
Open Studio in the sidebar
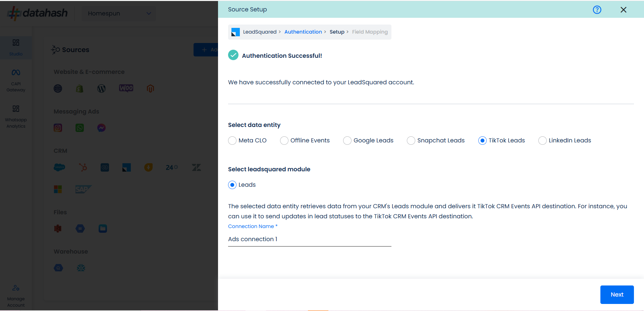tap(16, 47)
